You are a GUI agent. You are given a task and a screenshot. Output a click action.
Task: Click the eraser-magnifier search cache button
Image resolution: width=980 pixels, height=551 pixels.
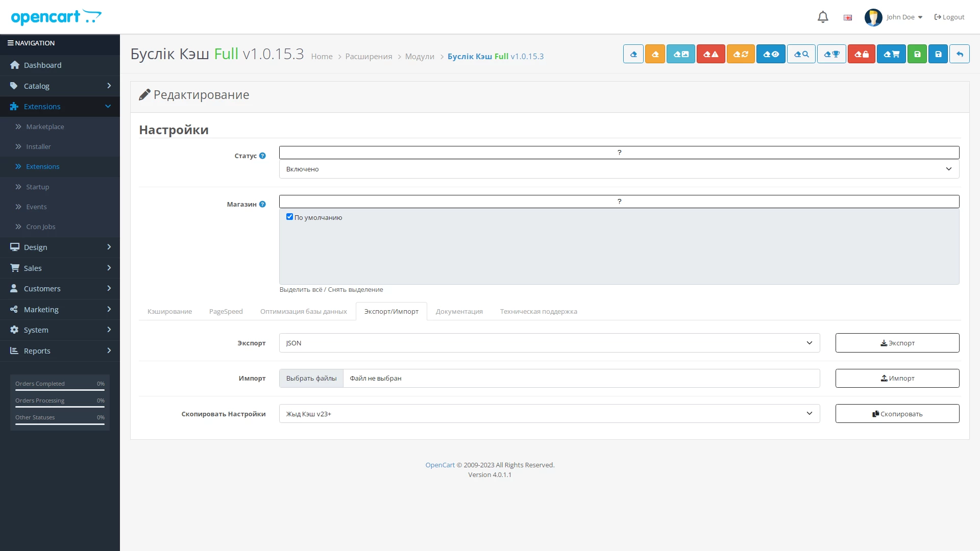801,54
